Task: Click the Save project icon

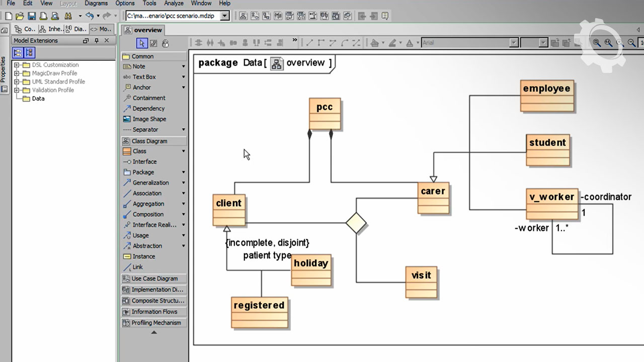Action: point(32,16)
